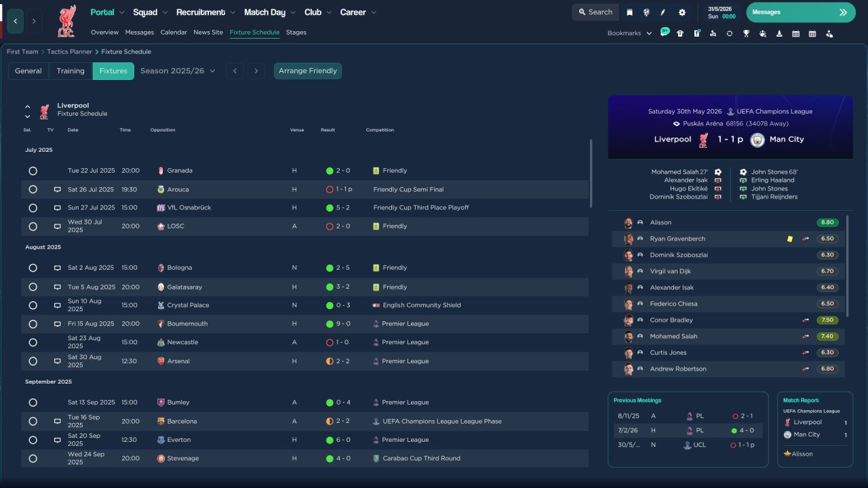Switch to the Training tab
This screenshot has height=488, width=868.
71,70
